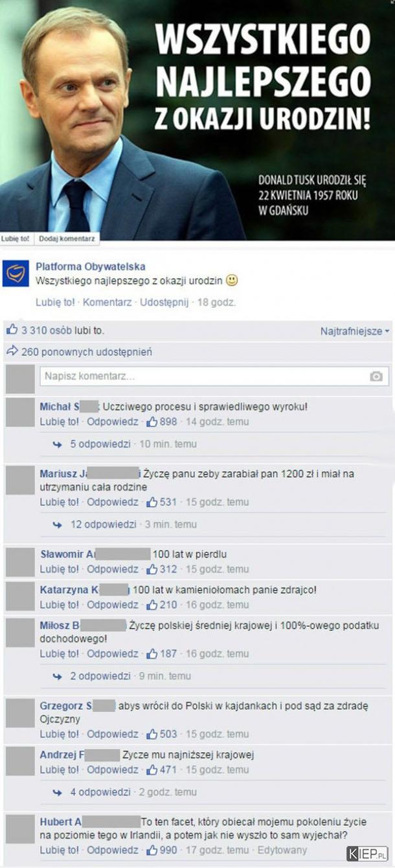Image resolution: width=395 pixels, height=868 pixels.
Task: Click the like icon showing 898 likes
Action: [152, 422]
